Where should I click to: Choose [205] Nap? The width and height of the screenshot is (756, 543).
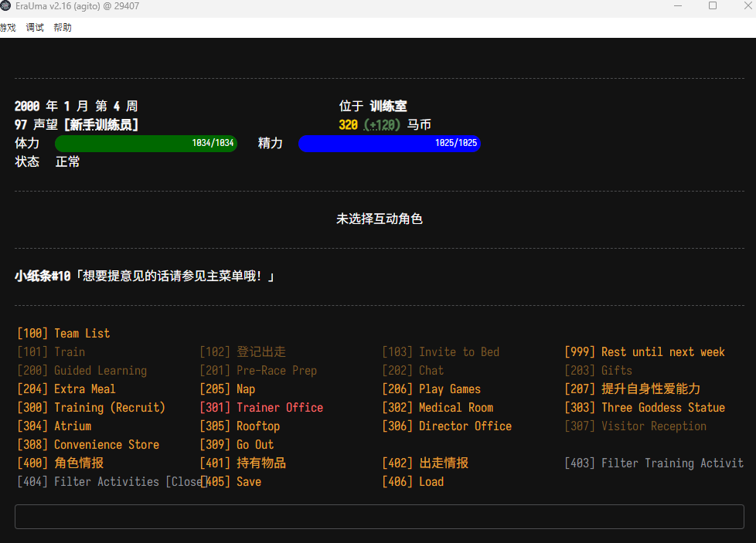click(227, 389)
